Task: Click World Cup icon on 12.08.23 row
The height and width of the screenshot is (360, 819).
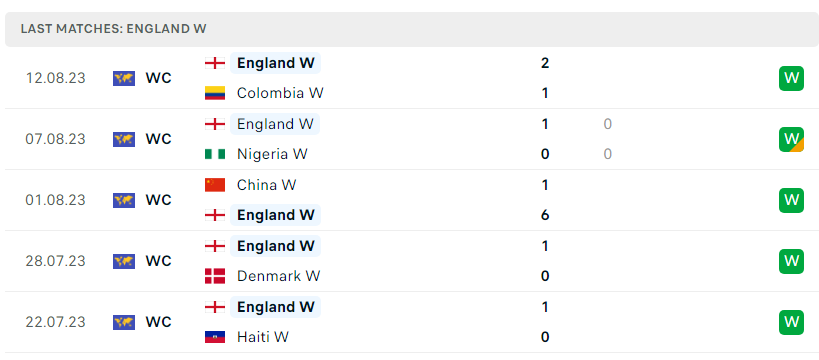Action: [124, 78]
